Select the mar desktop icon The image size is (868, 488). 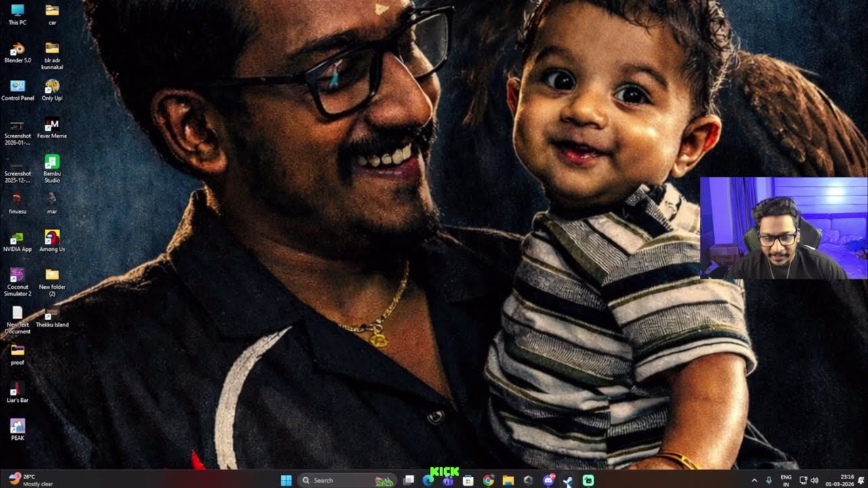coord(52,204)
